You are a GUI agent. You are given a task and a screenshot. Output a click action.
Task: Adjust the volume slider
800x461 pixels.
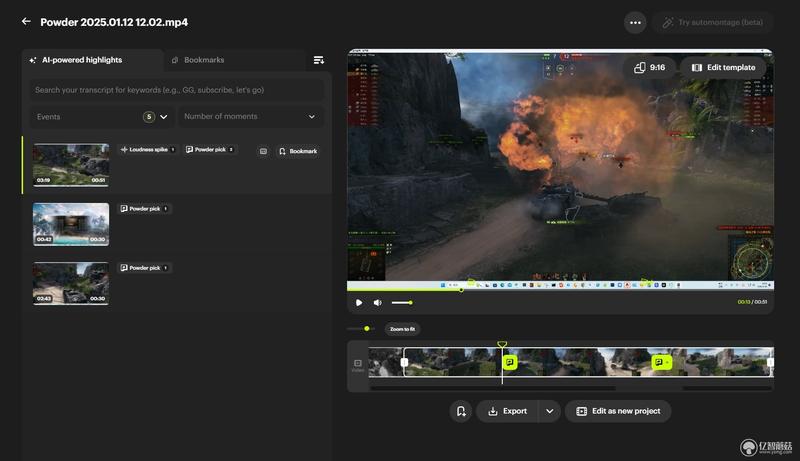coord(402,302)
